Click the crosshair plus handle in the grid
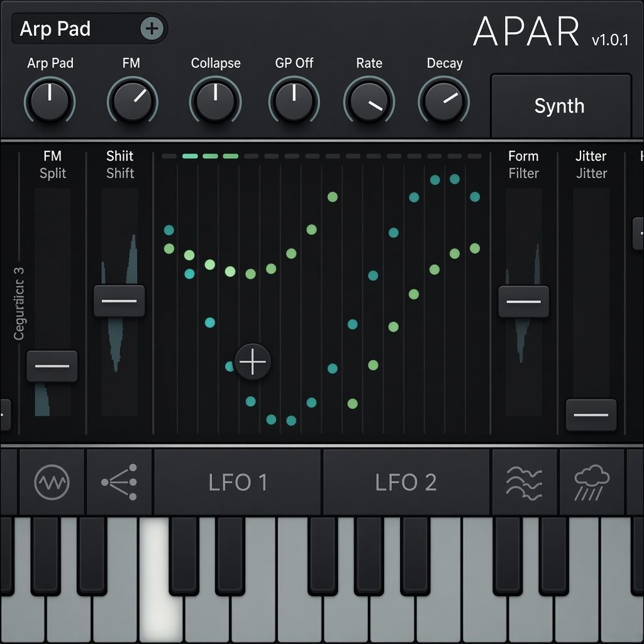 tap(253, 362)
